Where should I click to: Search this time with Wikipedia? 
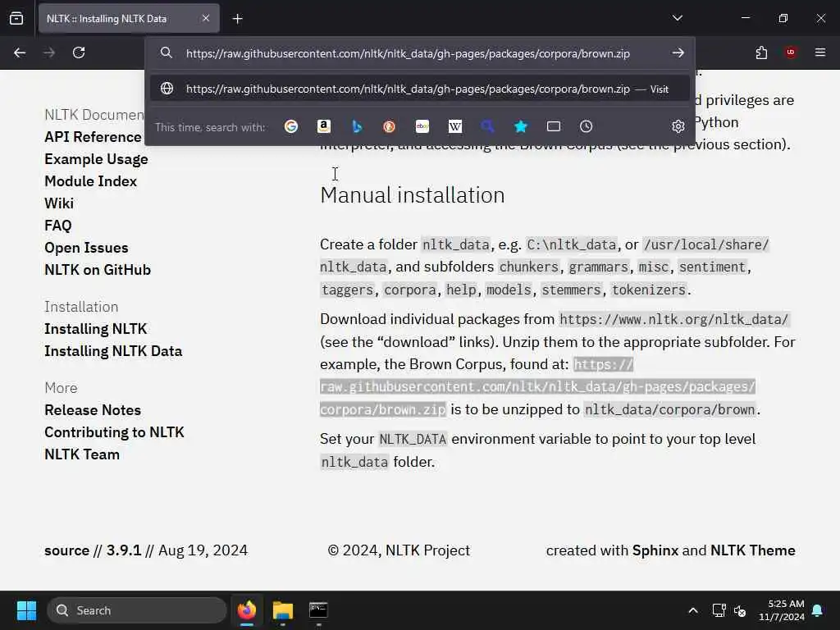pos(454,126)
